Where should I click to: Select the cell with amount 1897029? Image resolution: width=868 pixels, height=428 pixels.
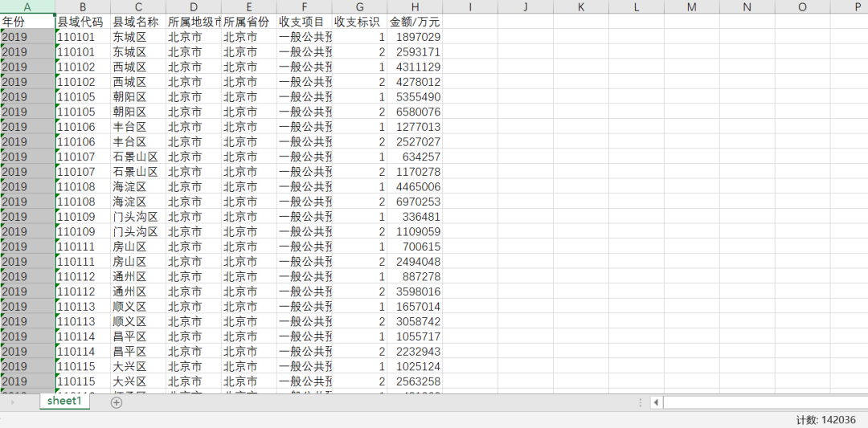coord(416,37)
